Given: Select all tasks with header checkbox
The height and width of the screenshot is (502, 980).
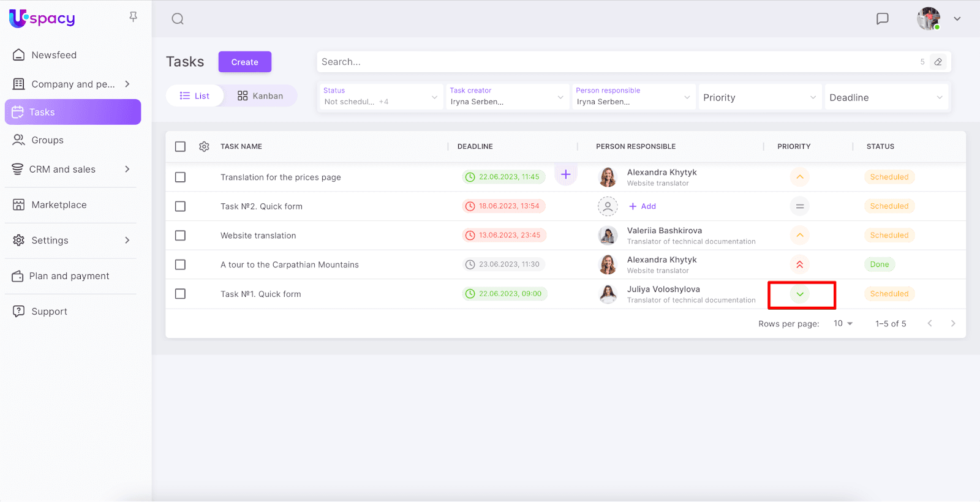Looking at the screenshot, I should point(180,147).
